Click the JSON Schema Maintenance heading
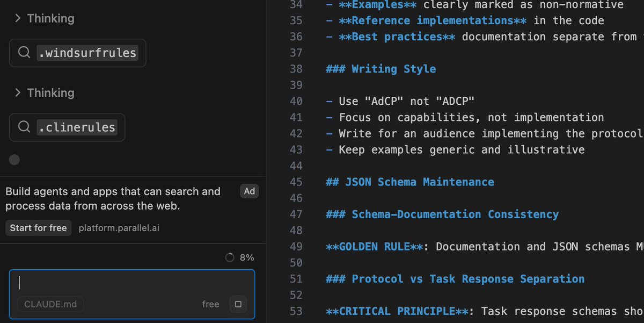644x323 pixels. point(410,182)
